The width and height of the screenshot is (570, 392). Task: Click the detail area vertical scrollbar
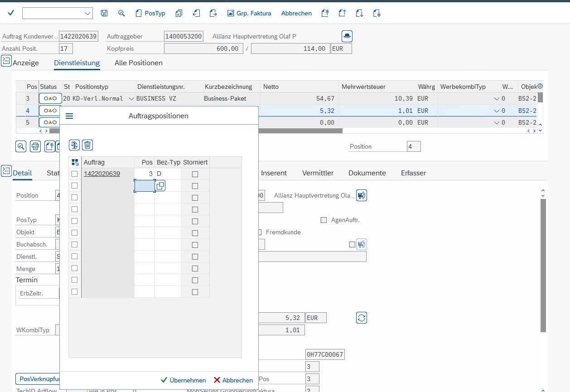(543, 265)
